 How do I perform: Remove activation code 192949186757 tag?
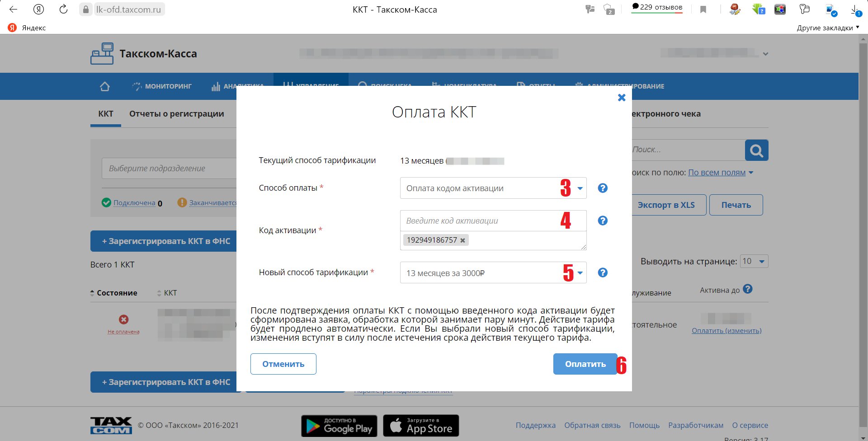point(462,240)
